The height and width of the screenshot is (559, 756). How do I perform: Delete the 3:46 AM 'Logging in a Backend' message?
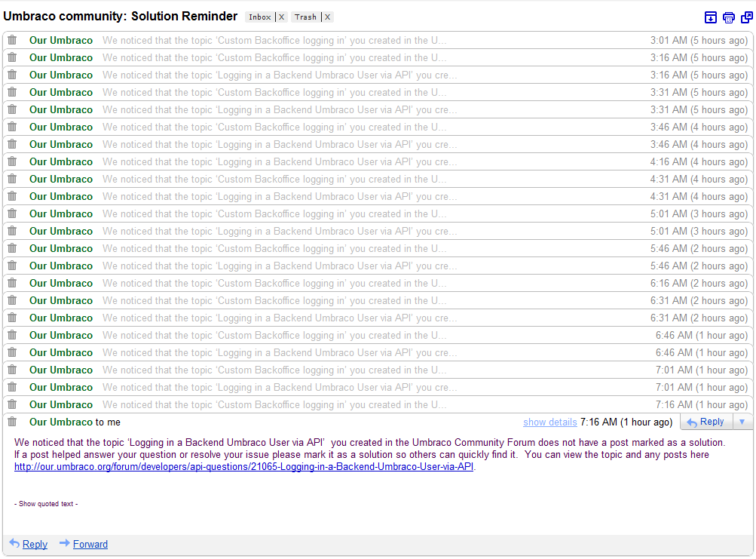pyautogui.click(x=12, y=144)
